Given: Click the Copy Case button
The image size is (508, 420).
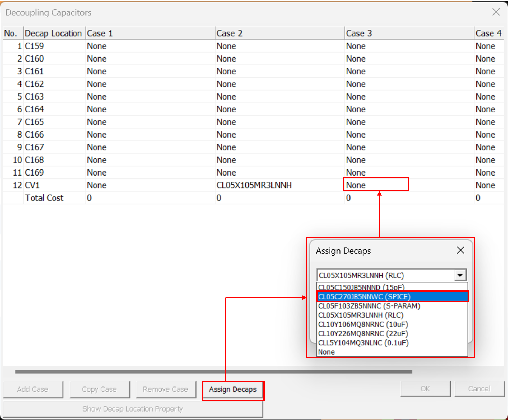Looking at the screenshot, I should coord(99,389).
